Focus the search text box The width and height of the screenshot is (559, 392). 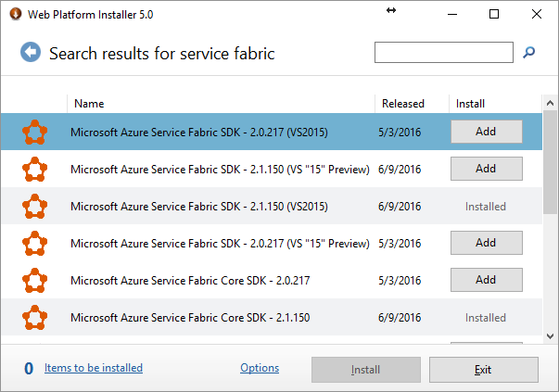pos(444,53)
